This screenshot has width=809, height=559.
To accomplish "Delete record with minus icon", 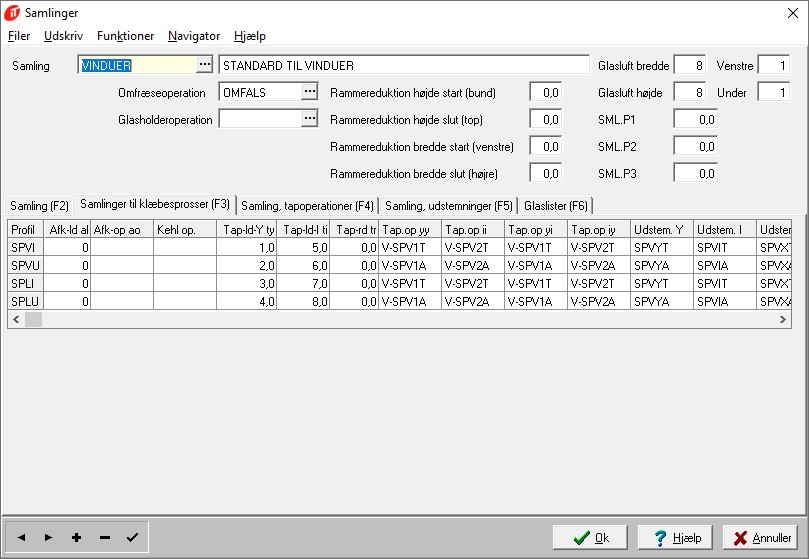I will (105, 537).
